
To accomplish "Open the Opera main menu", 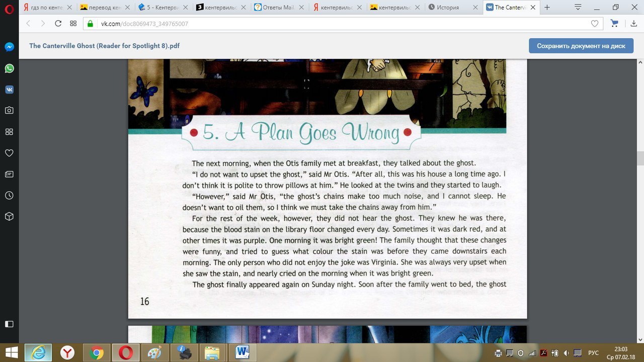I will [x=9, y=8].
